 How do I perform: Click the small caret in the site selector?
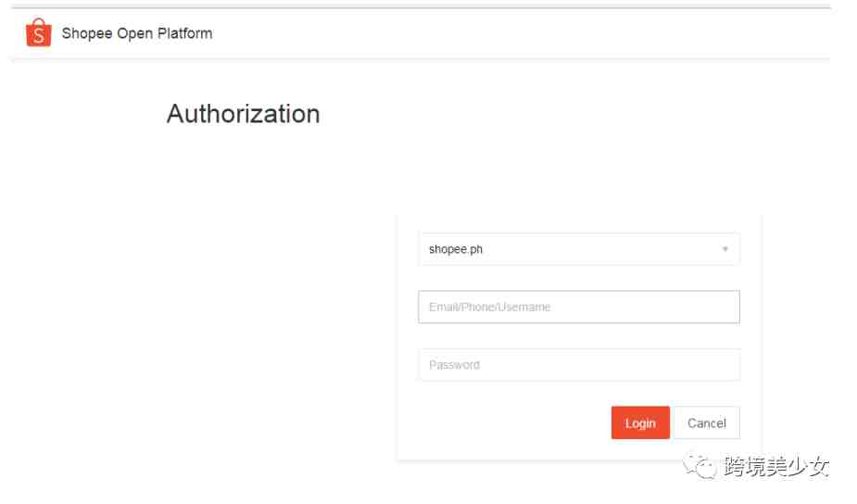[x=725, y=249]
